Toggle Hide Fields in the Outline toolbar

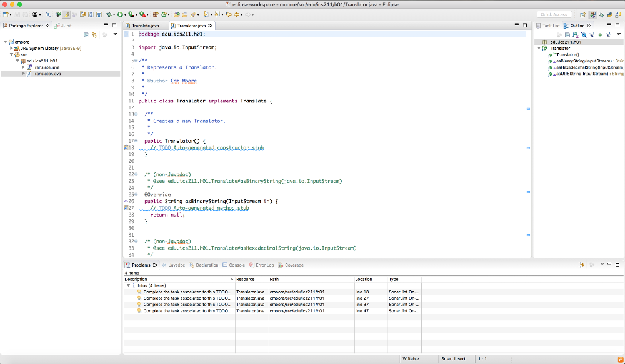584,35
